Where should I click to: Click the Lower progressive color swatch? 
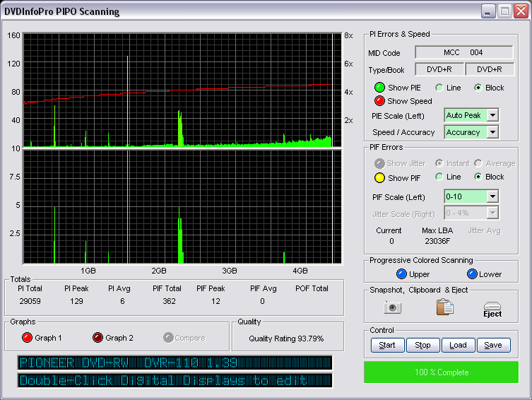tap(472, 274)
